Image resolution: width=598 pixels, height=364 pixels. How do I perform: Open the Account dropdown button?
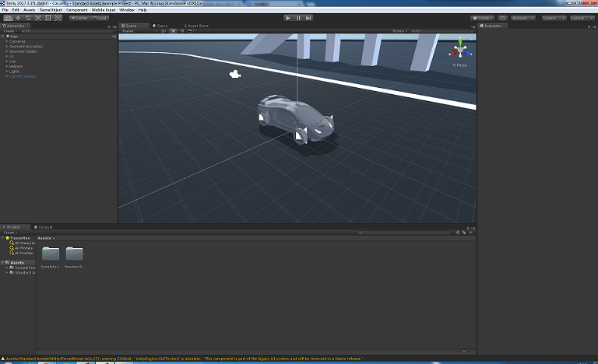(523, 17)
